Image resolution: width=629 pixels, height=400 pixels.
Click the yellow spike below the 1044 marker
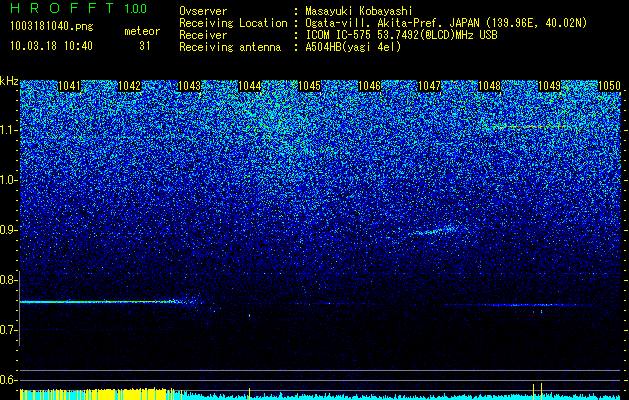(x=249, y=393)
